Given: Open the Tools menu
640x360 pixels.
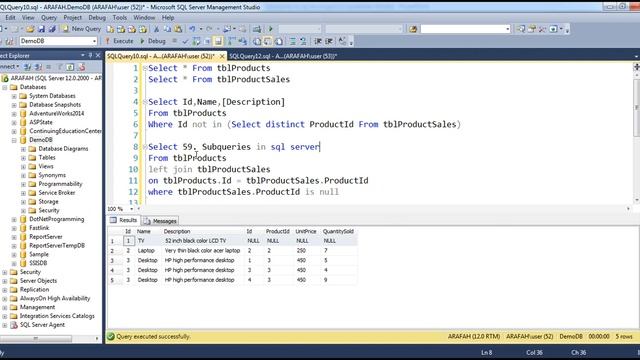Looking at the screenshot, I should [120, 18].
